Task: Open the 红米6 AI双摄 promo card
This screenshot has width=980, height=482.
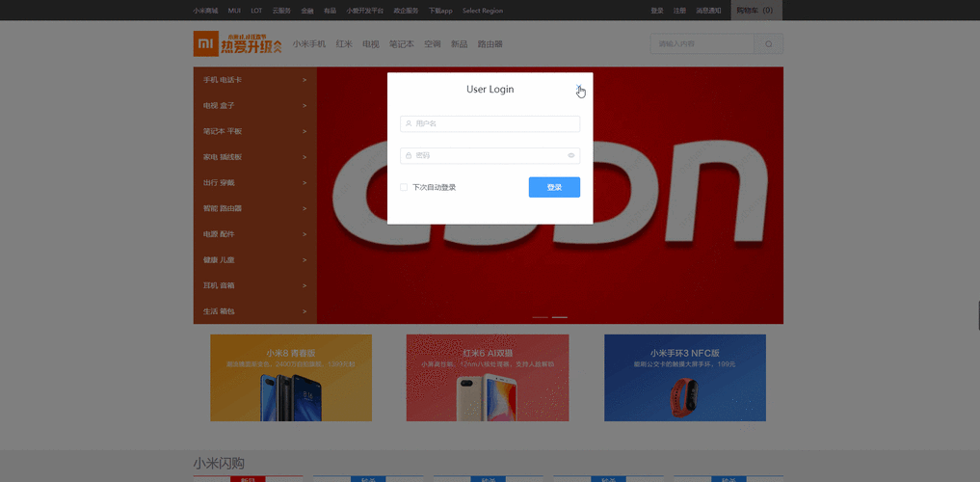Action: [488, 378]
